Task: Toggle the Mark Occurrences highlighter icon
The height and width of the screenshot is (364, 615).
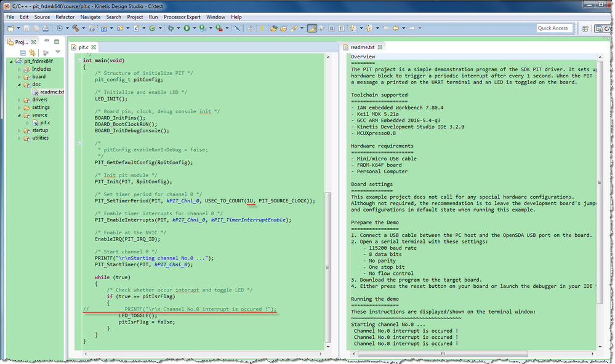Action: point(312,28)
